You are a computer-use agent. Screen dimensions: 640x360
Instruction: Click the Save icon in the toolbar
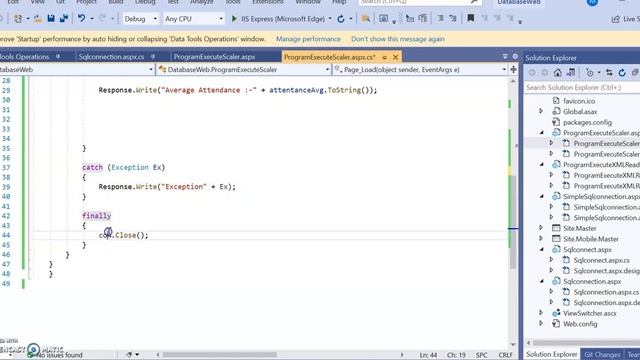pyautogui.click(x=51, y=18)
